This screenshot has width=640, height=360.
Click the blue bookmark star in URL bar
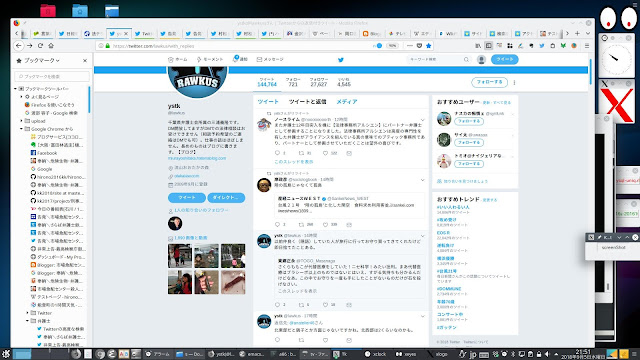coord(429,46)
